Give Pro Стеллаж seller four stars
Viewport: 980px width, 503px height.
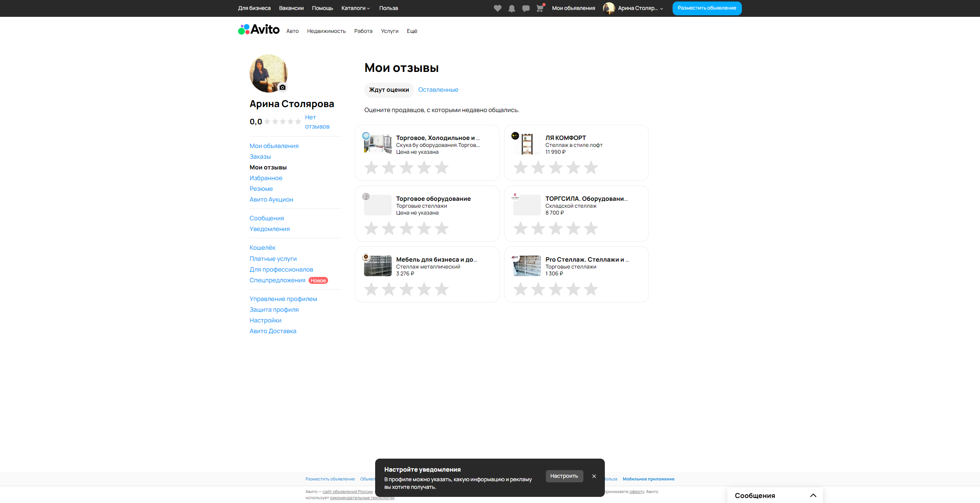click(x=573, y=289)
